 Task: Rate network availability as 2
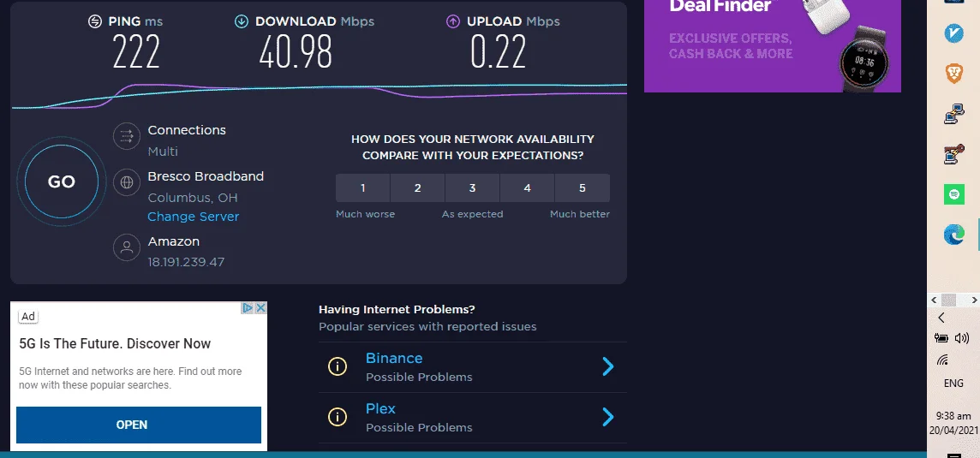[417, 188]
